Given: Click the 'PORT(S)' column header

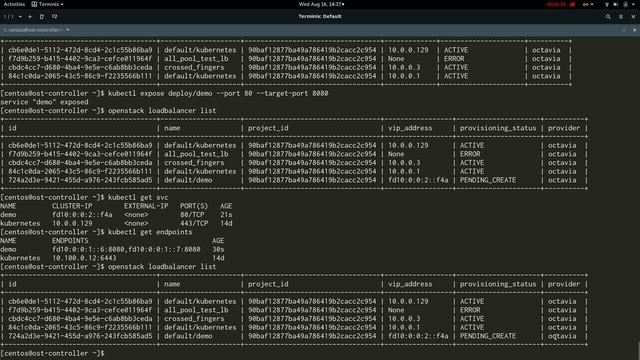Looking at the screenshot, I should coord(194,206).
